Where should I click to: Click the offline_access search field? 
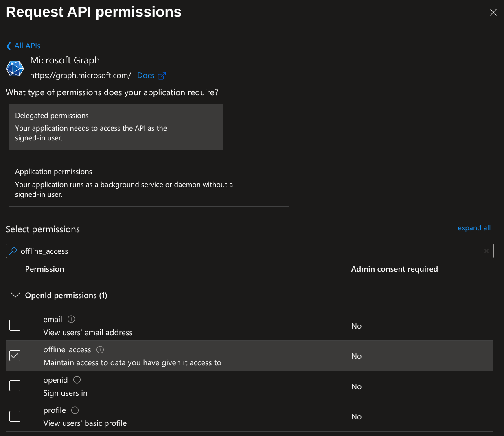pyautogui.click(x=250, y=251)
